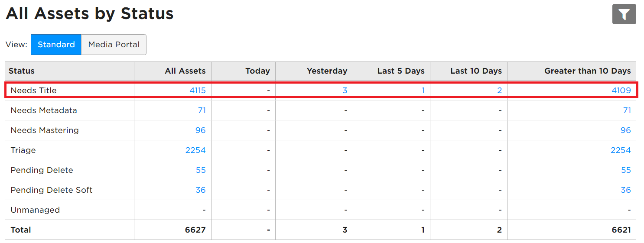Open Needs Title Yesterday count 3
This screenshot has height=243, width=644.
(345, 91)
